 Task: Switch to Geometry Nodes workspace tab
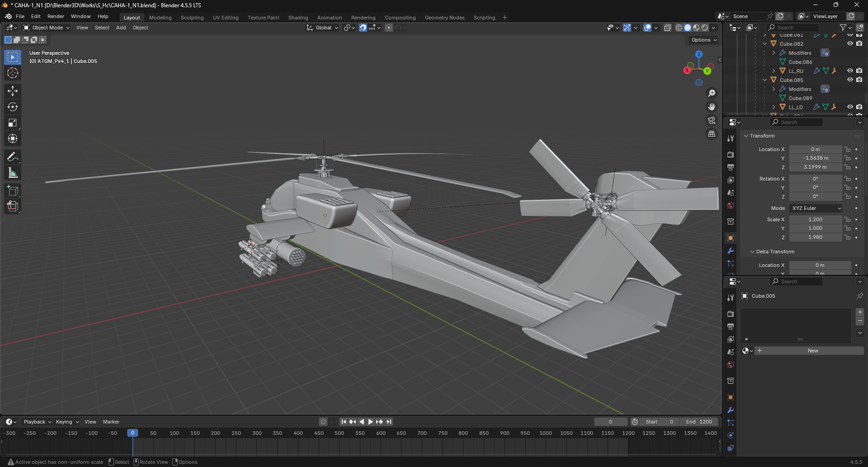[x=445, y=18]
